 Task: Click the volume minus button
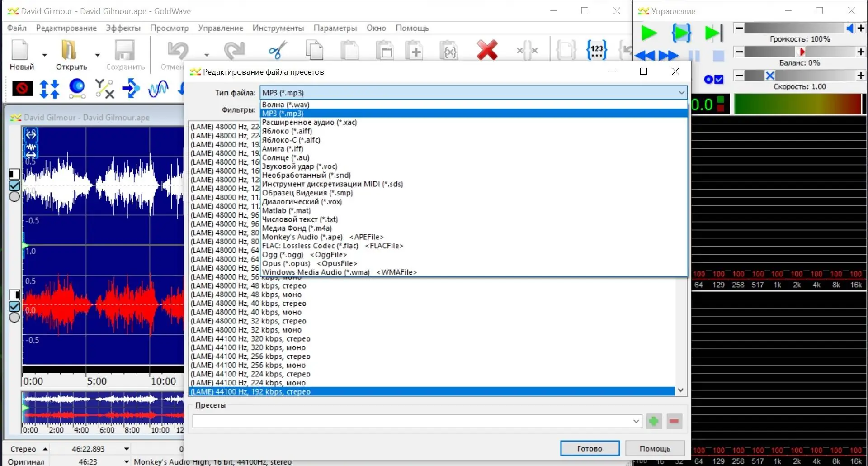(739, 28)
